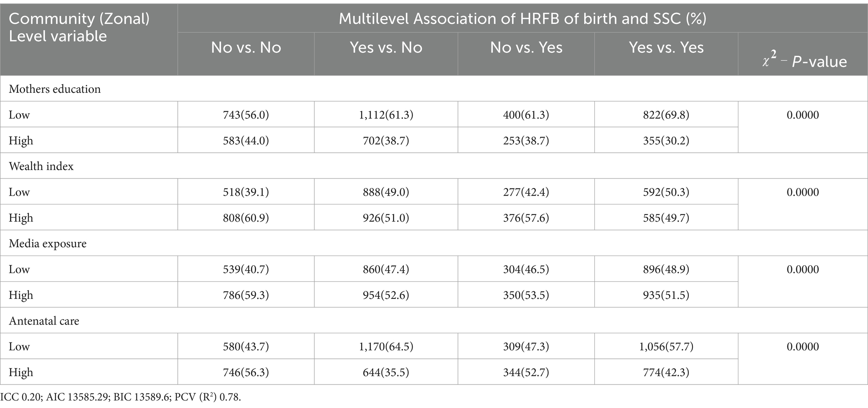Select cell value 304(46.5)
The image size is (868, 408).
pos(526,269)
